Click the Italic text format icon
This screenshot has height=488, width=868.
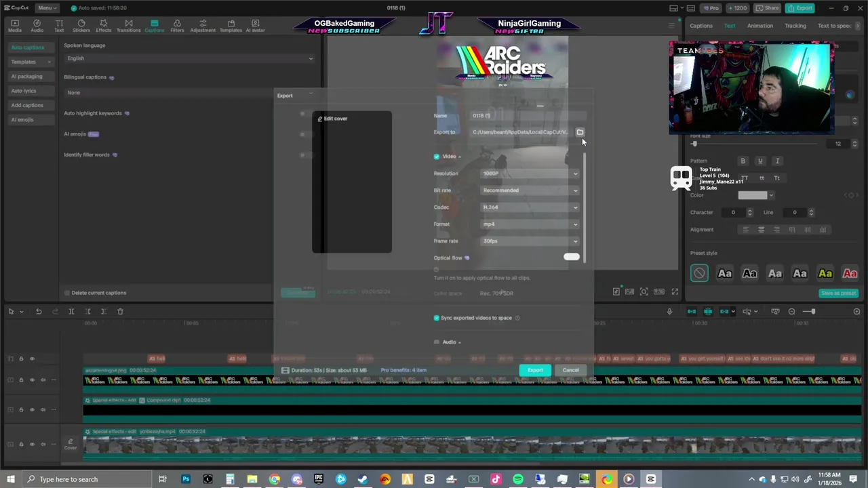pos(778,161)
